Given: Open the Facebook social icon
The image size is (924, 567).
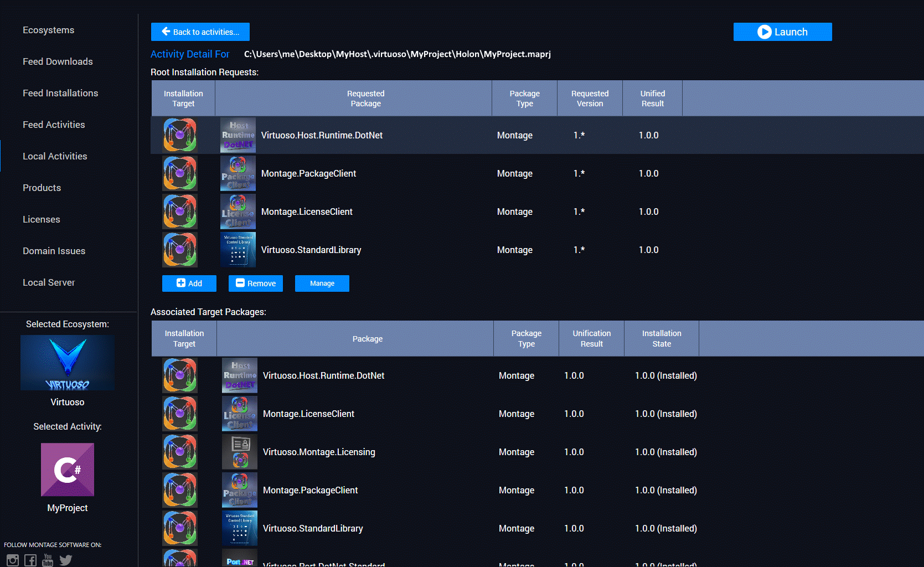Looking at the screenshot, I should pyautogui.click(x=30, y=560).
